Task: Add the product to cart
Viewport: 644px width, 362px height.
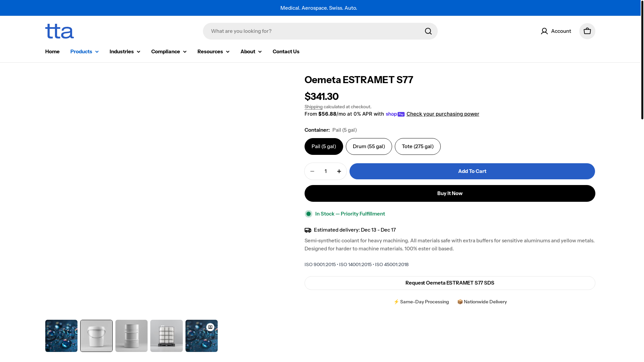Action: pos(472,171)
